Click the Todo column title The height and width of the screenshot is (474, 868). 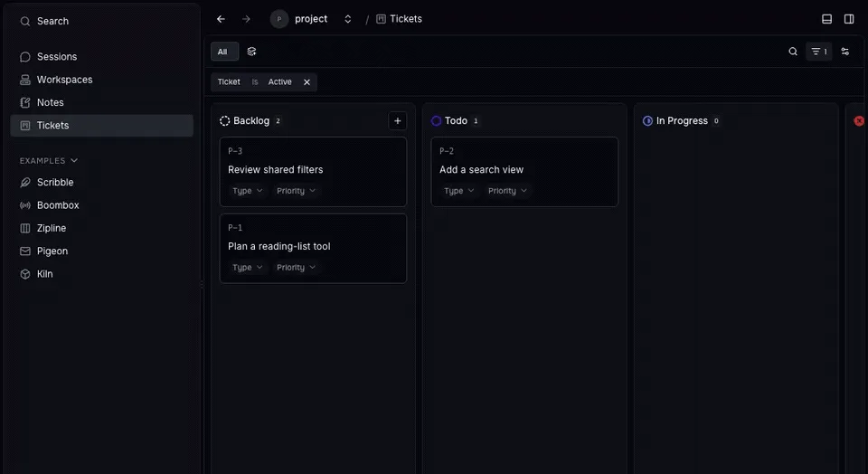coord(456,120)
